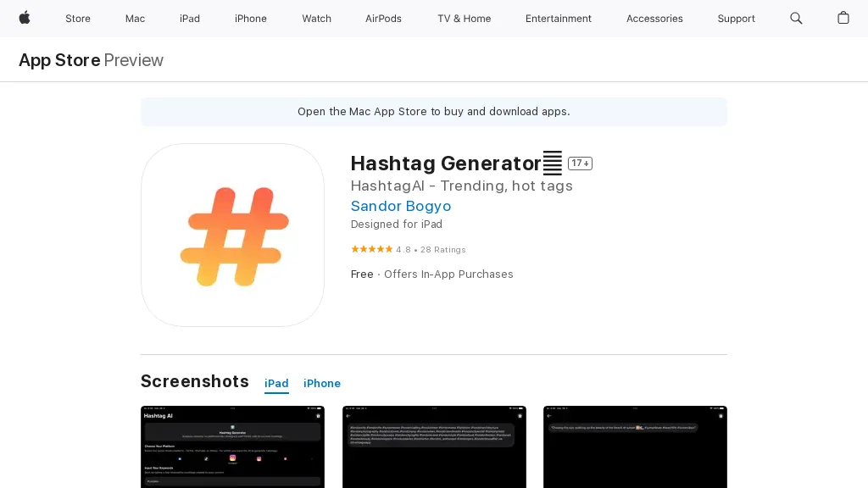Open developer Sandor Bogyo's page
The height and width of the screenshot is (488, 868).
(x=401, y=206)
